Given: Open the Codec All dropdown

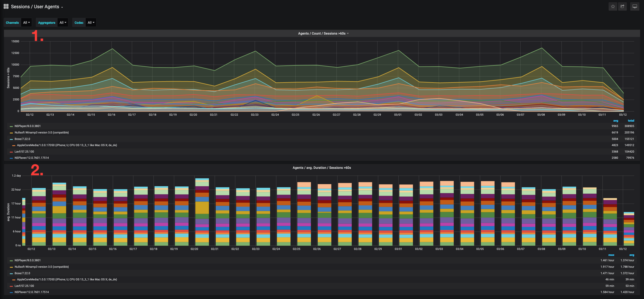Looking at the screenshot, I should tap(91, 22).
